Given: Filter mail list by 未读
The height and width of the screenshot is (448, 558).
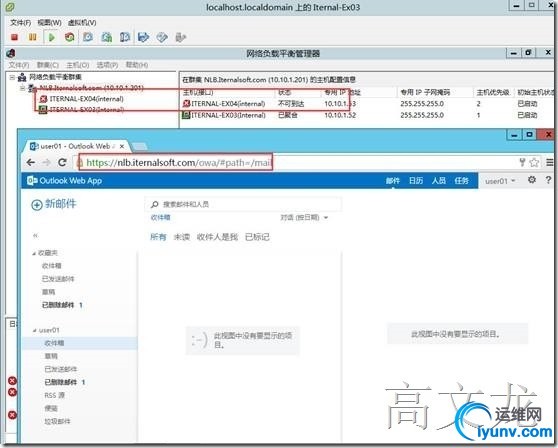Looking at the screenshot, I should (x=181, y=237).
